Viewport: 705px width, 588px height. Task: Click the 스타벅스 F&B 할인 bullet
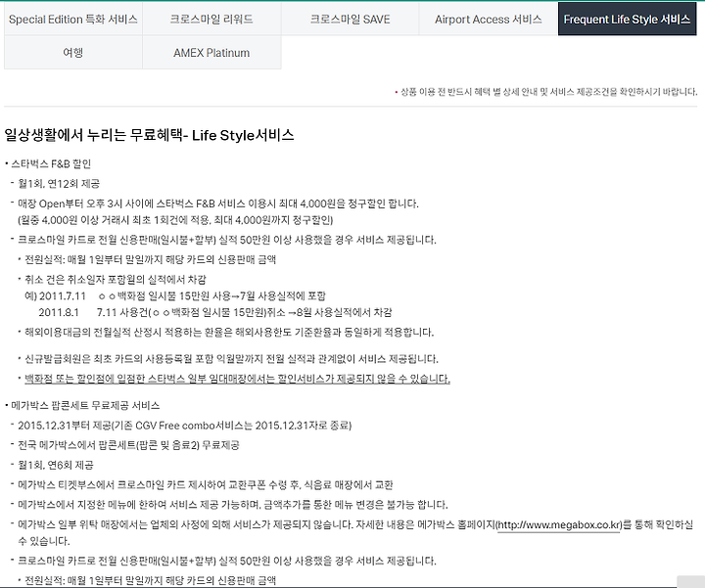(51, 164)
